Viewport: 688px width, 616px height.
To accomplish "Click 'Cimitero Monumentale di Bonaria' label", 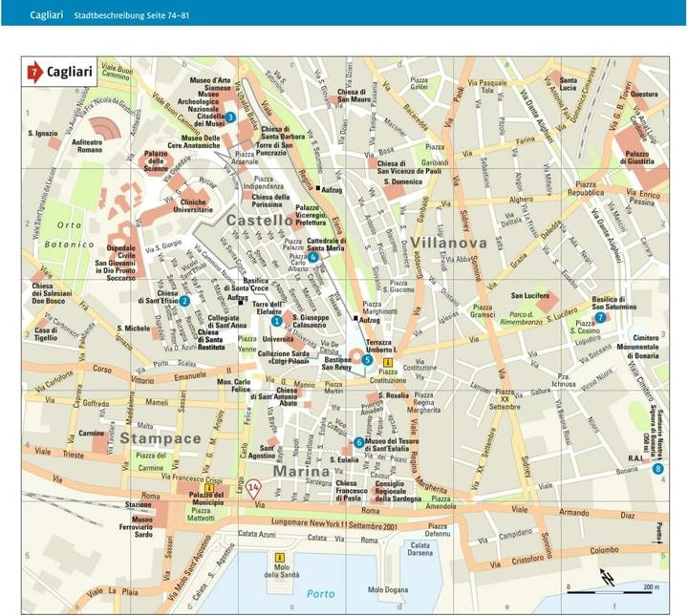I will [638, 347].
